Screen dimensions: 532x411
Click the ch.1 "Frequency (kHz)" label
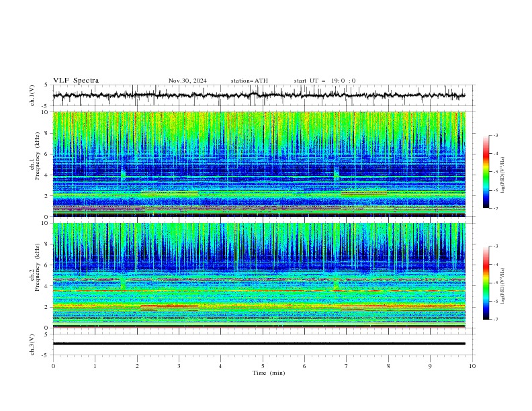pos(37,156)
